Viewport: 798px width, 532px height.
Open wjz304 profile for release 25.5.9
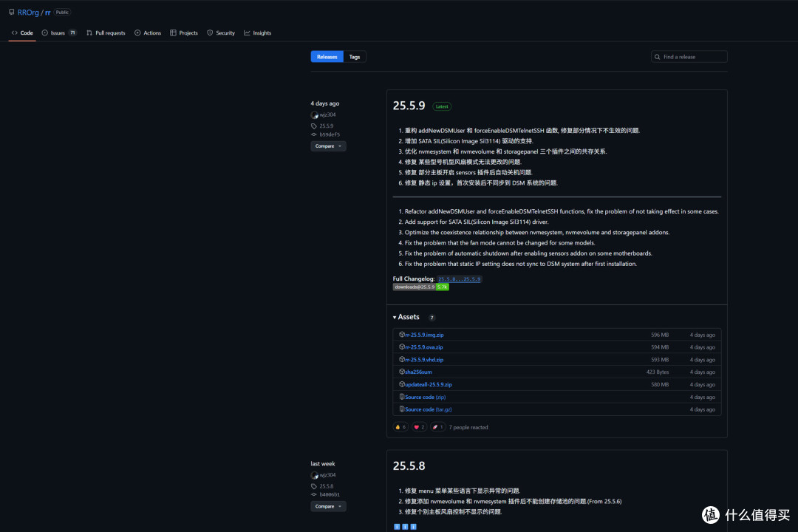(328, 115)
